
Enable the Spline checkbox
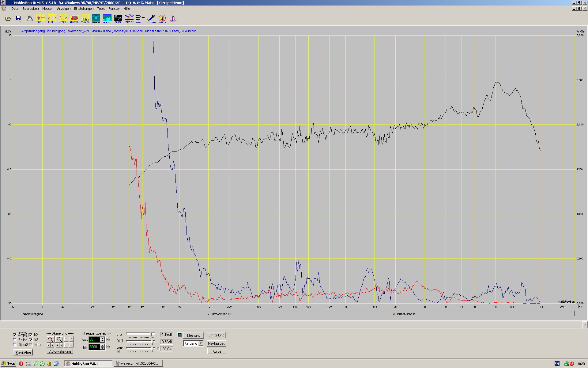tap(15, 340)
